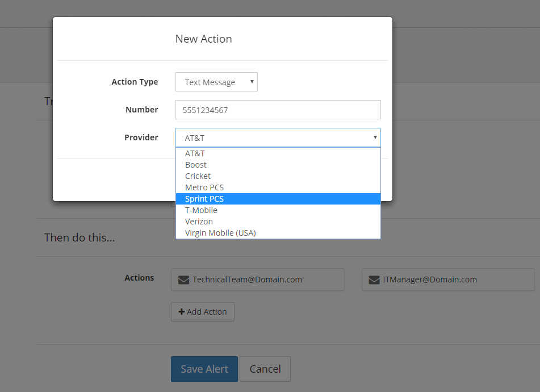Select Boost as the provider

196,165
